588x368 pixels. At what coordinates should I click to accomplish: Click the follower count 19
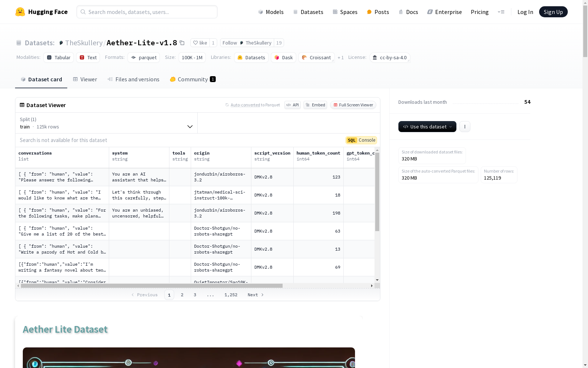pos(279,43)
